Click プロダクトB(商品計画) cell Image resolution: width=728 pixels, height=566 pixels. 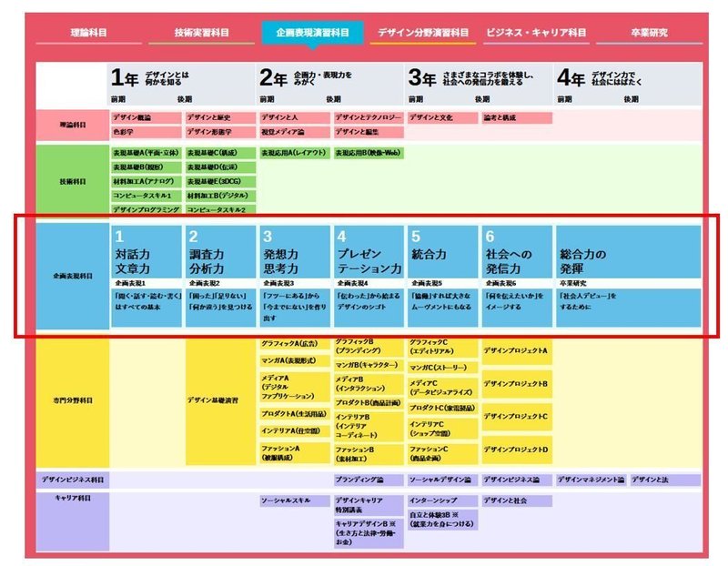(x=369, y=403)
